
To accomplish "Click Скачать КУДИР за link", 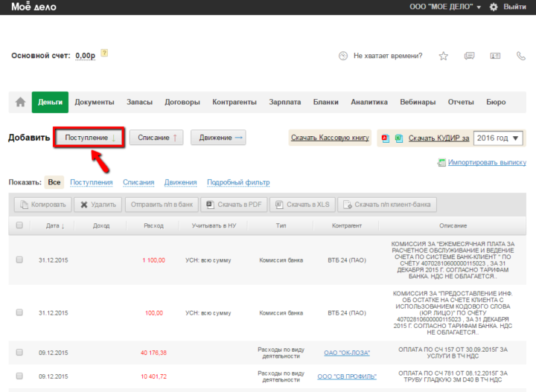I will click(x=438, y=138).
